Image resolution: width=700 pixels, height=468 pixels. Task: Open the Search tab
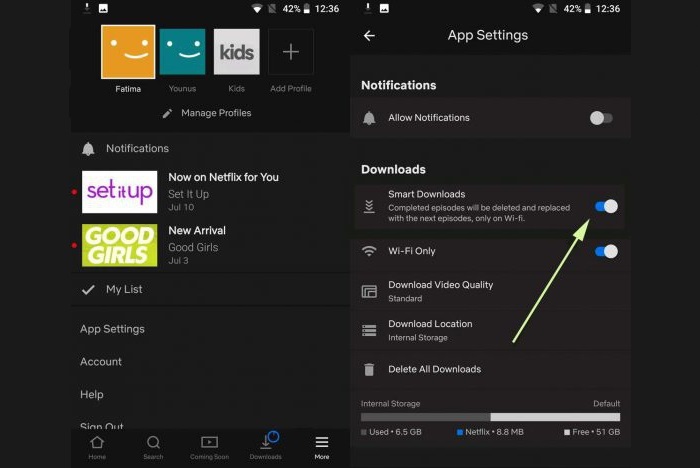pyautogui.click(x=153, y=447)
